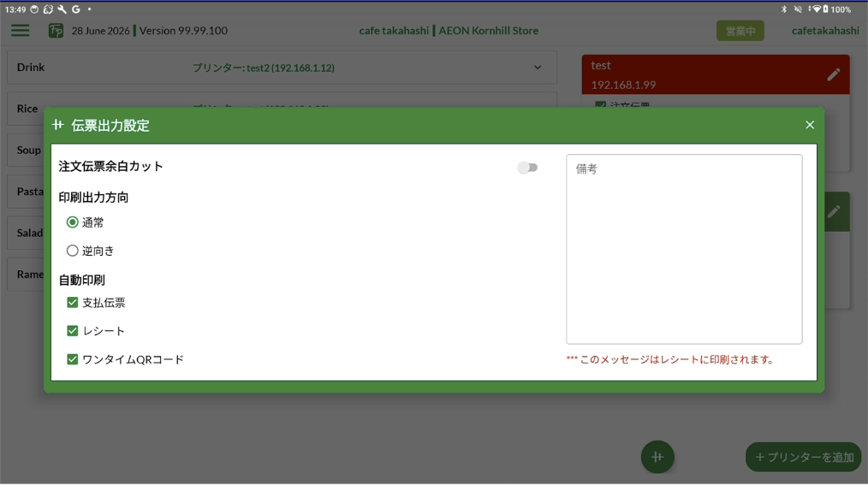
Task: Close the 伝票出力設定 dialog
Action: pyautogui.click(x=810, y=125)
